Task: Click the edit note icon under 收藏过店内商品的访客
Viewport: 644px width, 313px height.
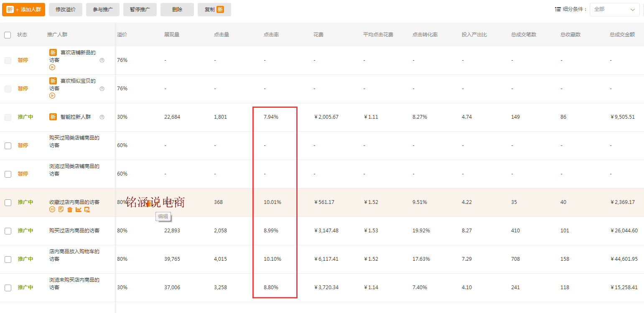Action: pyautogui.click(x=61, y=209)
